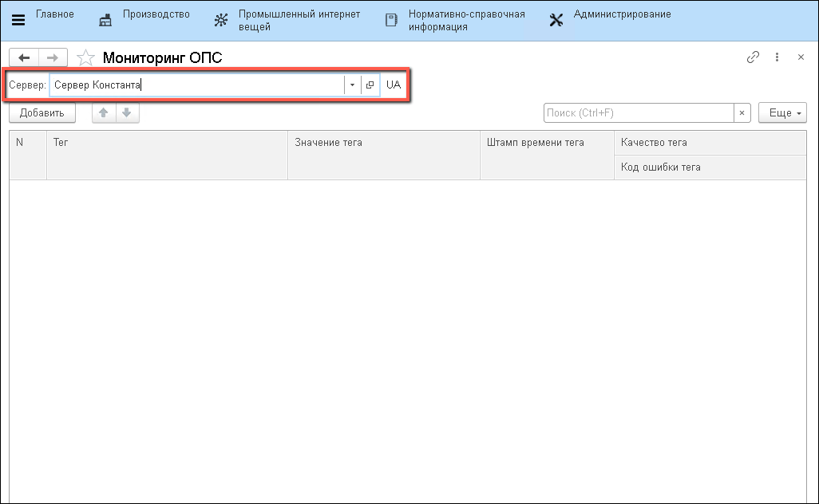Clear the search field with the x

[x=742, y=113]
